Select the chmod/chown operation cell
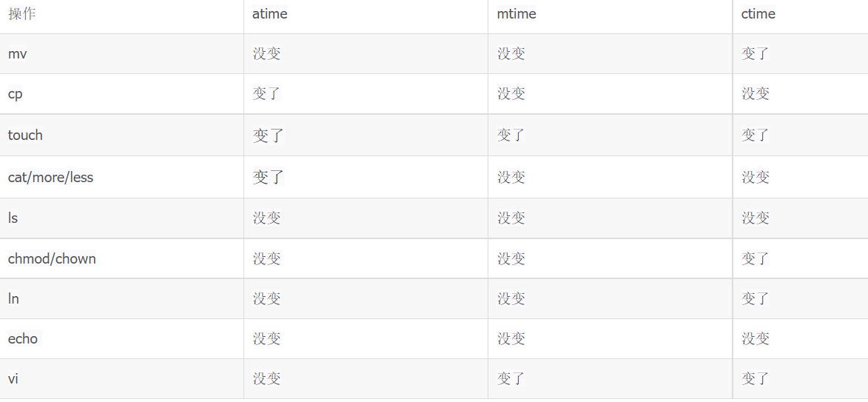The image size is (868, 402). [52, 259]
